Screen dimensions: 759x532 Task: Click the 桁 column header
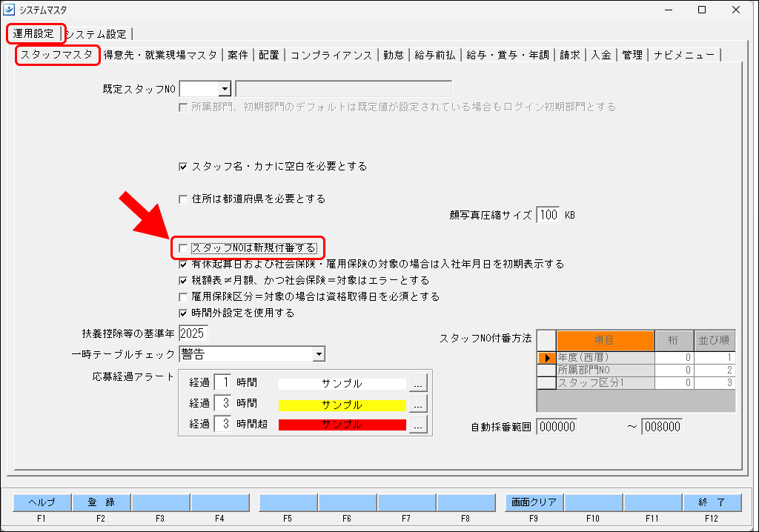[x=674, y=340]
